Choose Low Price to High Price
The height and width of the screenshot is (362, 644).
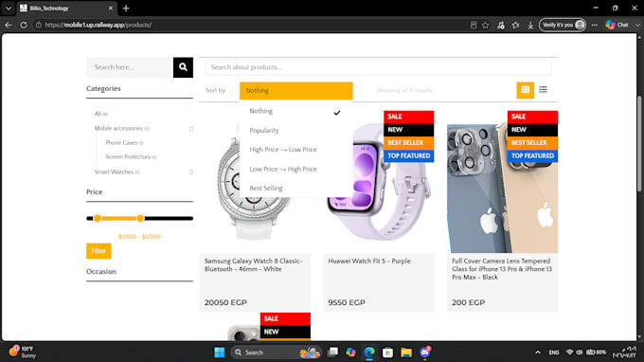coord(295,169)
